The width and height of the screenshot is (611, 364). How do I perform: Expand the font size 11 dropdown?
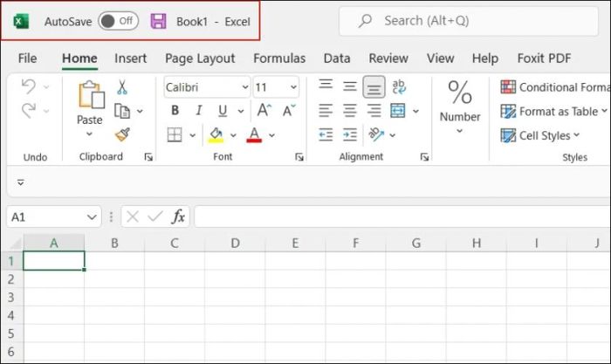point(292,87)
